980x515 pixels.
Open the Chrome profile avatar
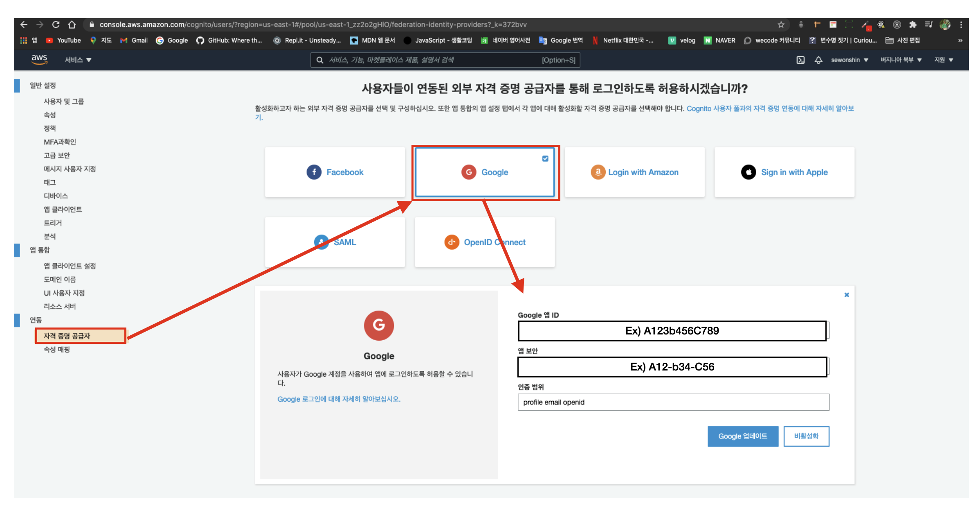click(x=945, y=25)
